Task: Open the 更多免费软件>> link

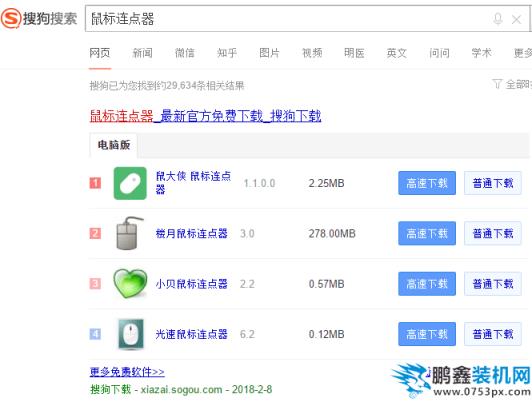Action: [127, 372]
